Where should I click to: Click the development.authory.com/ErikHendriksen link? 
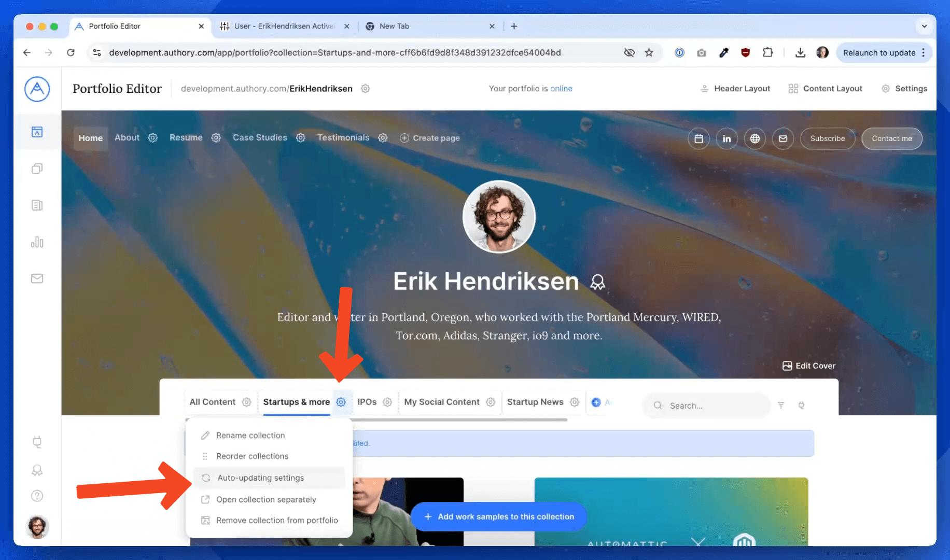(x=267, y=89)
